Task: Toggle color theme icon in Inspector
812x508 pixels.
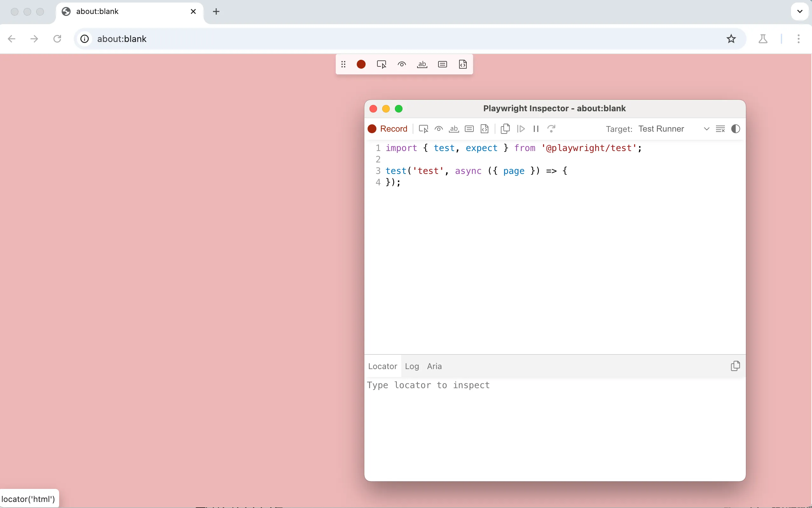Action: 736,129
